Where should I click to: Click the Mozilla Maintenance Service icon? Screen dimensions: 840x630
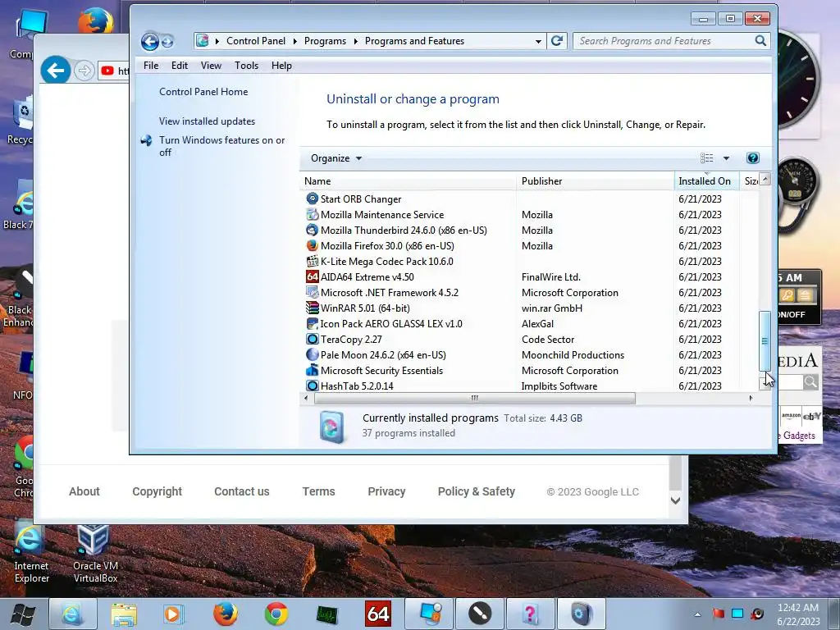[x=312, y=214]
